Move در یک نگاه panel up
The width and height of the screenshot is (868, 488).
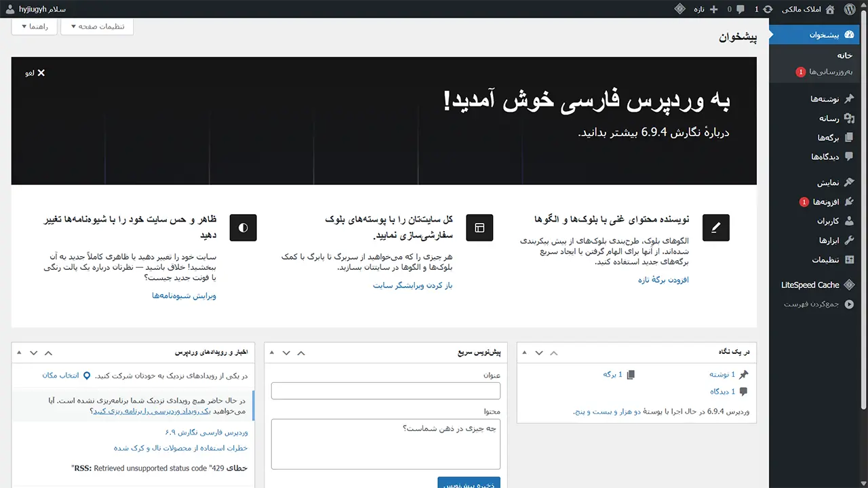(554, 352)
